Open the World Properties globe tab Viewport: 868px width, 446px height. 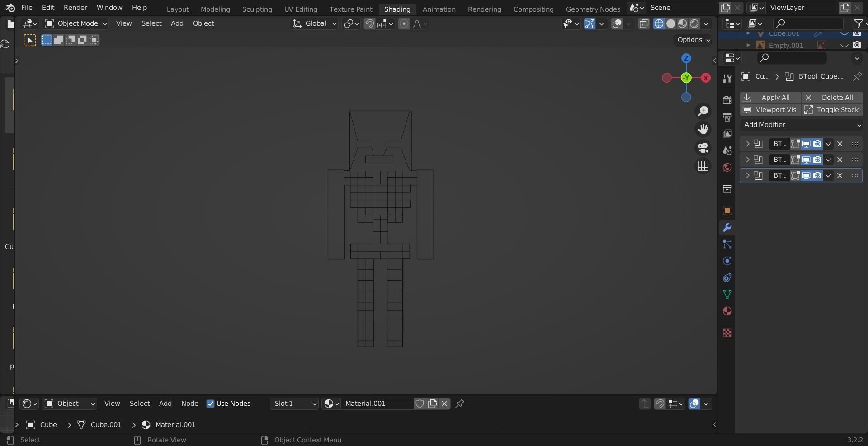tap(727, 168)
